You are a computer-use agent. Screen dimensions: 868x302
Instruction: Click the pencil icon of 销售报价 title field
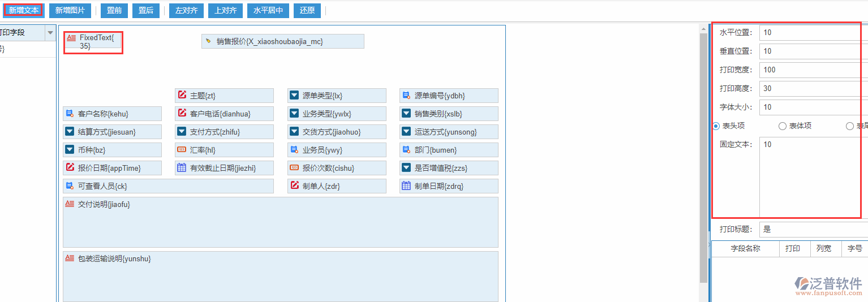[208, 41]
